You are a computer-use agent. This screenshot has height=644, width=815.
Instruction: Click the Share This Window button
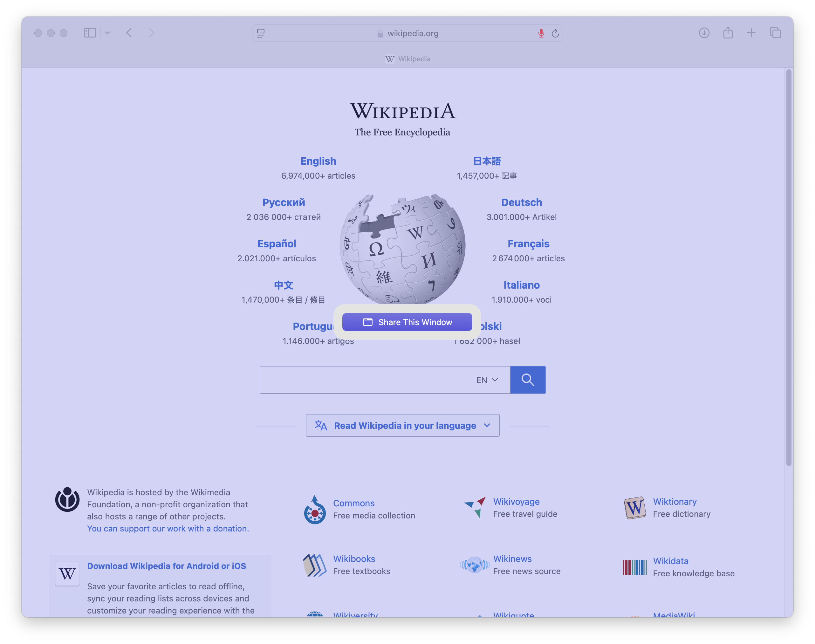point(407,322)
